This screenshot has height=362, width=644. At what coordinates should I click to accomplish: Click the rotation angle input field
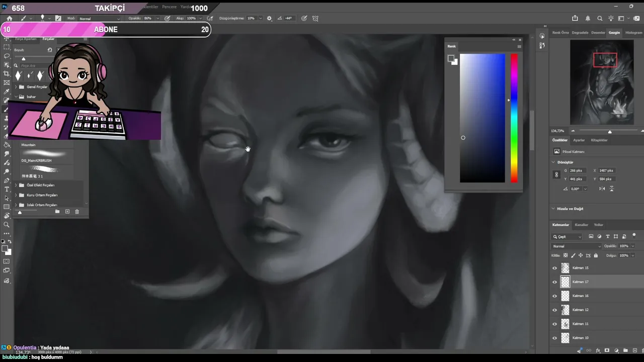point(576,189)
